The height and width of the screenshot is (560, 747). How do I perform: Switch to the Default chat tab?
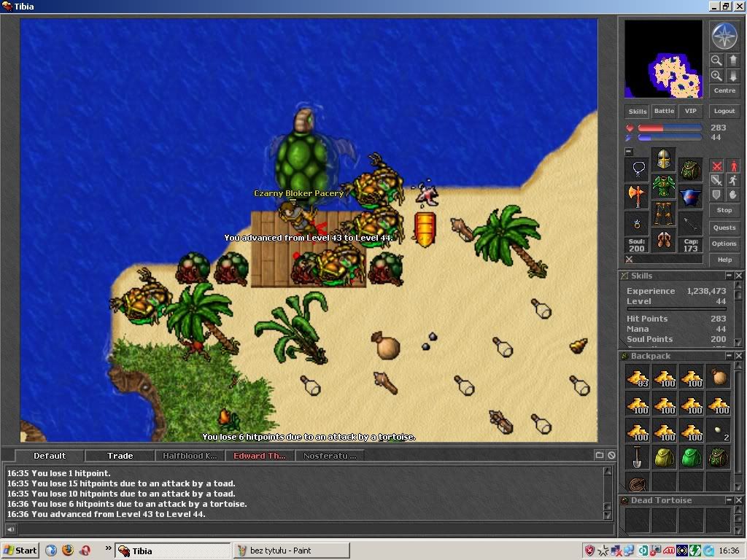tap(50, 456)
